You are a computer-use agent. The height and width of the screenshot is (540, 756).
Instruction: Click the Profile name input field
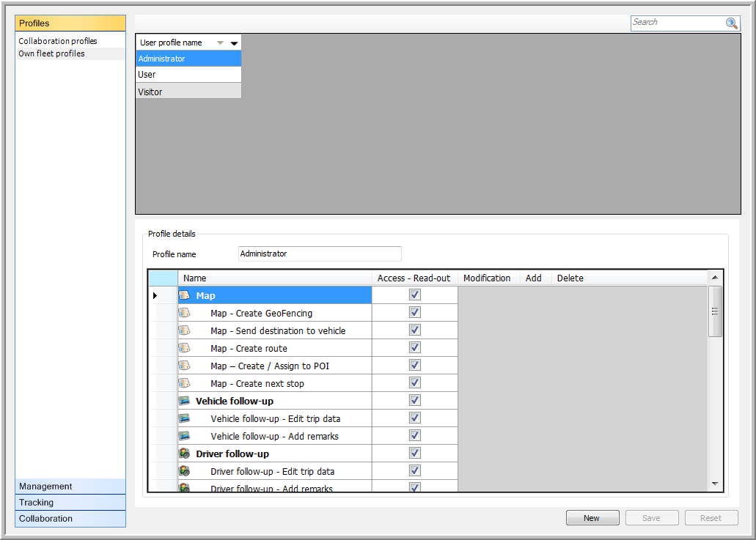320,254
